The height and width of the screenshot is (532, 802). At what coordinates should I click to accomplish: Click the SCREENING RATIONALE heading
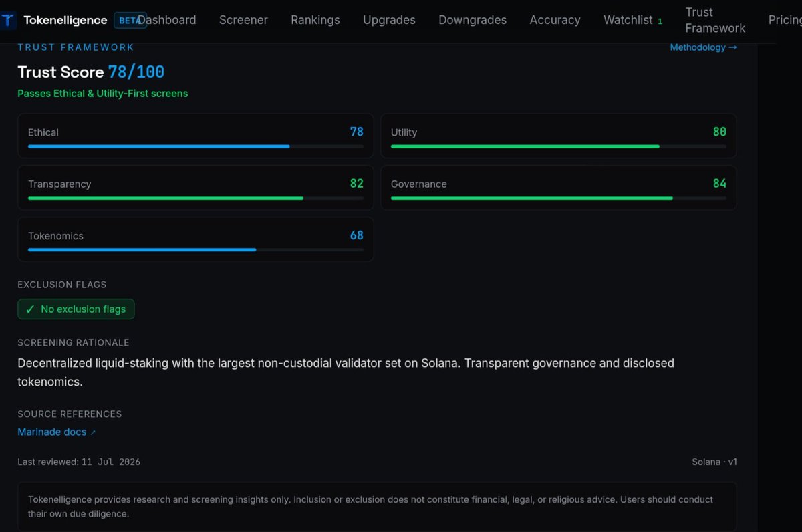(74, 342)
